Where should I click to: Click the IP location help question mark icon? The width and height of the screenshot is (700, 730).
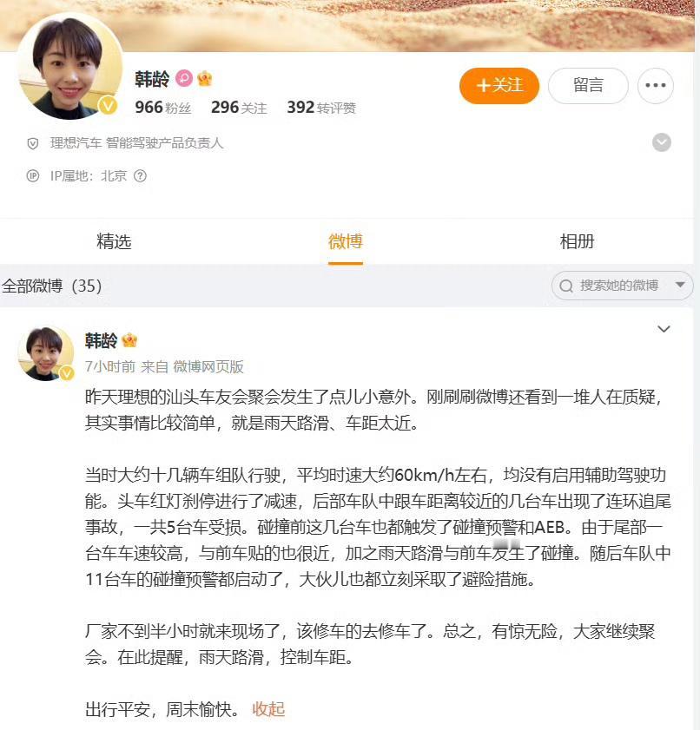coord(140,176)
